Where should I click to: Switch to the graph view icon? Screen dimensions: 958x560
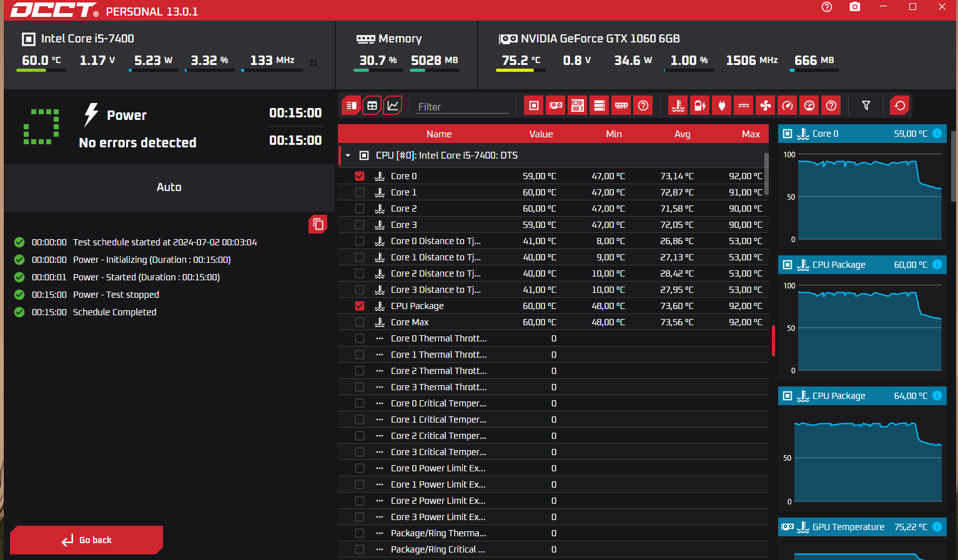click(393, 106)
